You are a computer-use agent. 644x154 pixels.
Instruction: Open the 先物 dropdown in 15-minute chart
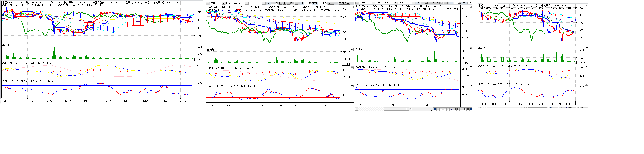coord(223,3)
